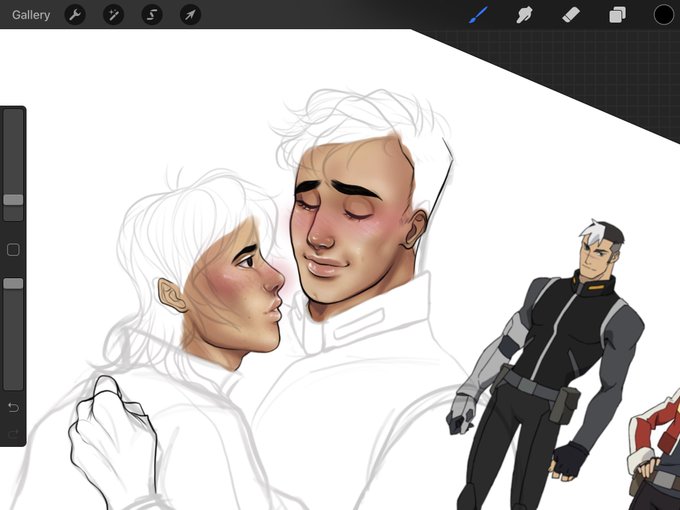Activate the Transform arrow tool
Screen dimensions: 680x510
pos(190,15)
